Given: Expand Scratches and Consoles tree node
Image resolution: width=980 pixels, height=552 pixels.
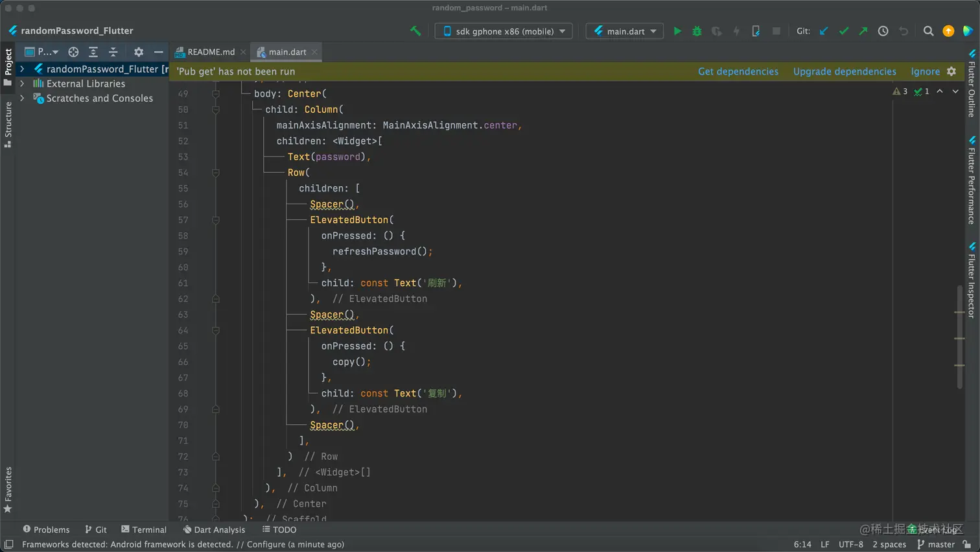Looking at the screenshot, I should 22,99.
